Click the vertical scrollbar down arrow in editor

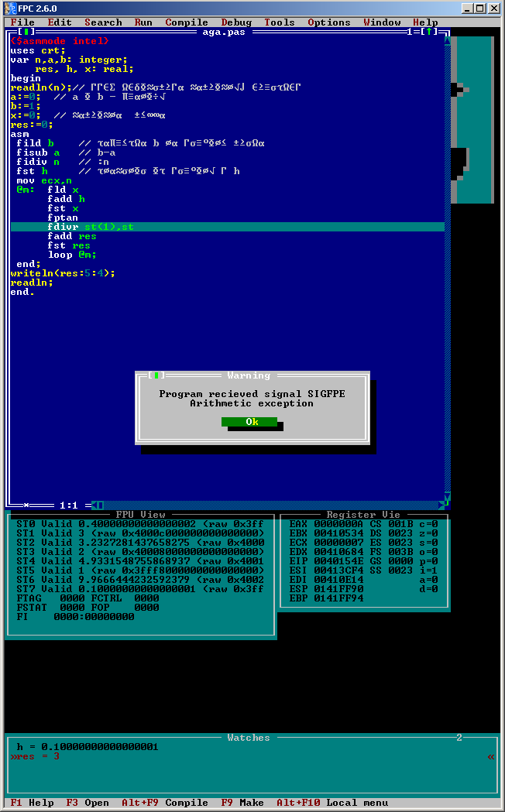pyautogui.click(x=448, y=496)
